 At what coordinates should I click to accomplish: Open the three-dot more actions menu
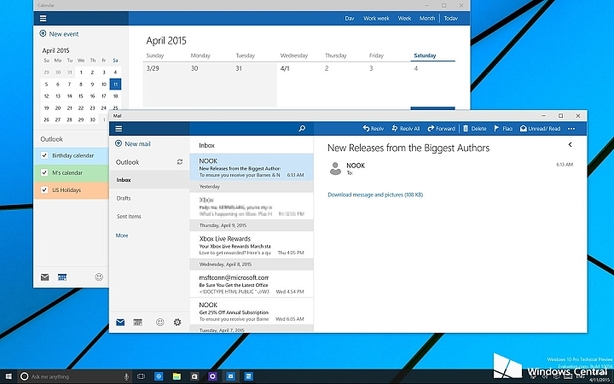571,128
